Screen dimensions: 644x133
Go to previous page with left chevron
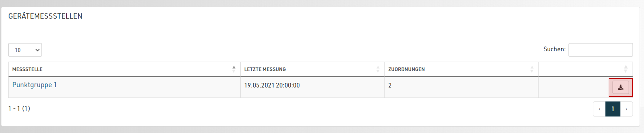coord(599,109)
